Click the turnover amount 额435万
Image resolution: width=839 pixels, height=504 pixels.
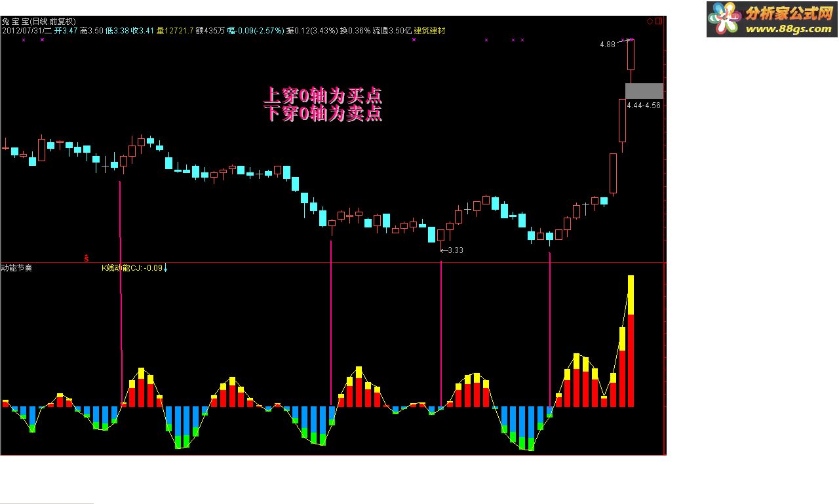pyautogui.click(x=210, y=30)
